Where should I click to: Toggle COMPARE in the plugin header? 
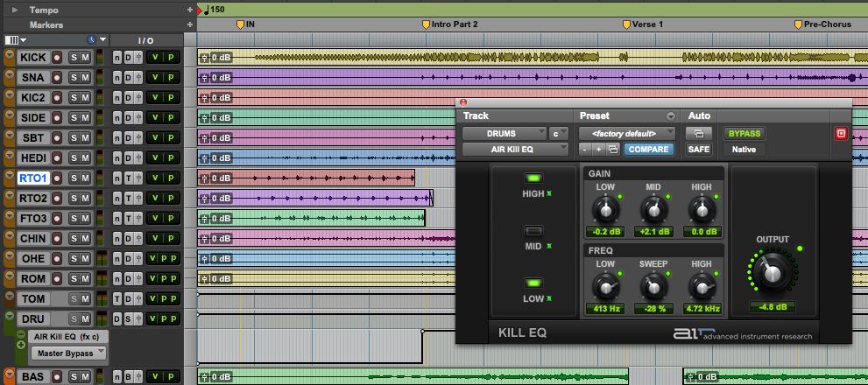648,150
